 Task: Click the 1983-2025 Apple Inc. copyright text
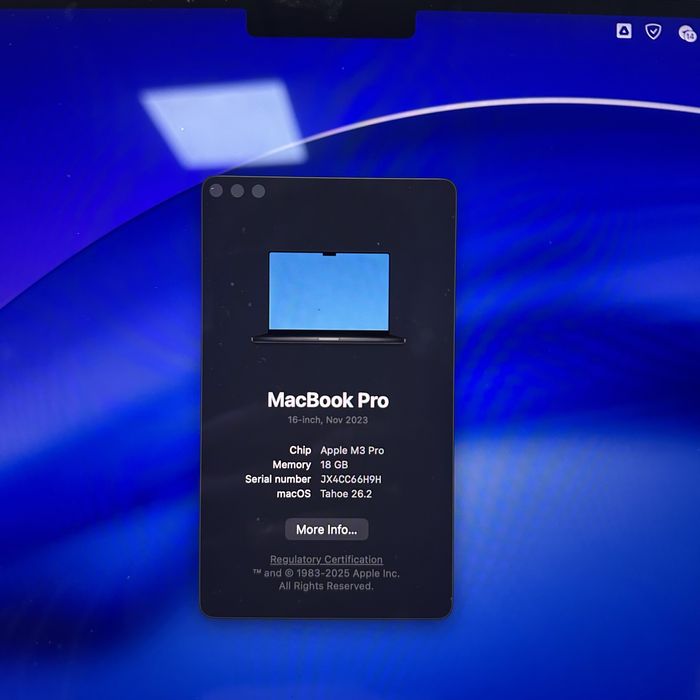(x=326, y=573)
